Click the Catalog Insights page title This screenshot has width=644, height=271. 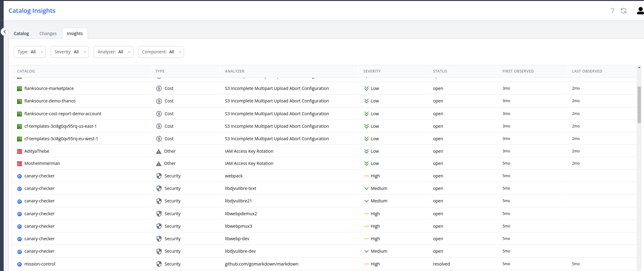coord(32,11)
